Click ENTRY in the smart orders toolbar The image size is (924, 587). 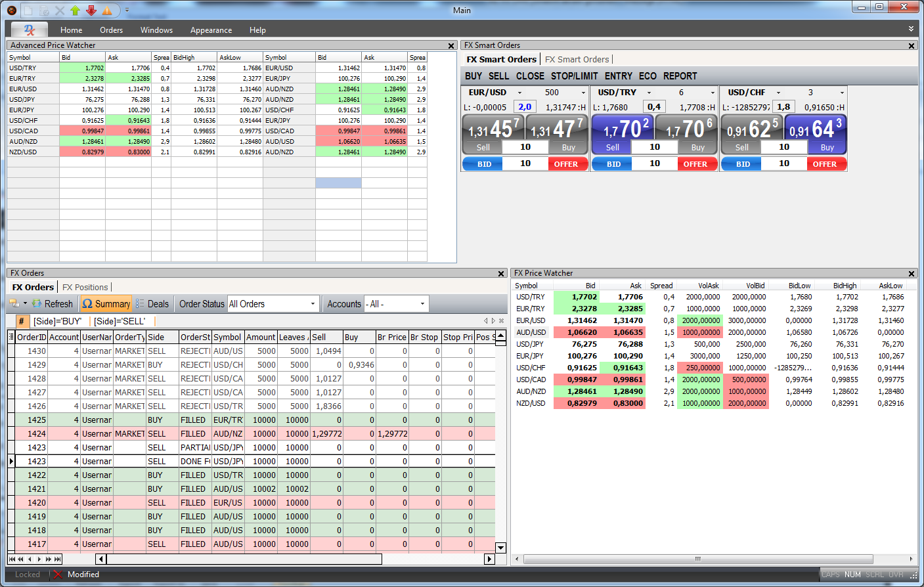coord(618,76)
